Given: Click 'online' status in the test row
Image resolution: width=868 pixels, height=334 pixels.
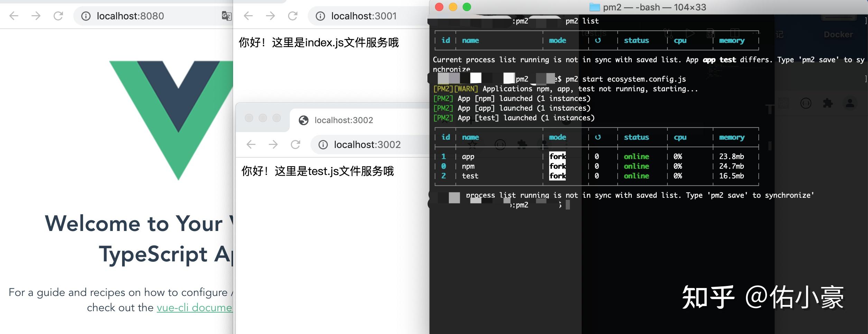Looking at the screenshot, I should (x=636, y=176).
